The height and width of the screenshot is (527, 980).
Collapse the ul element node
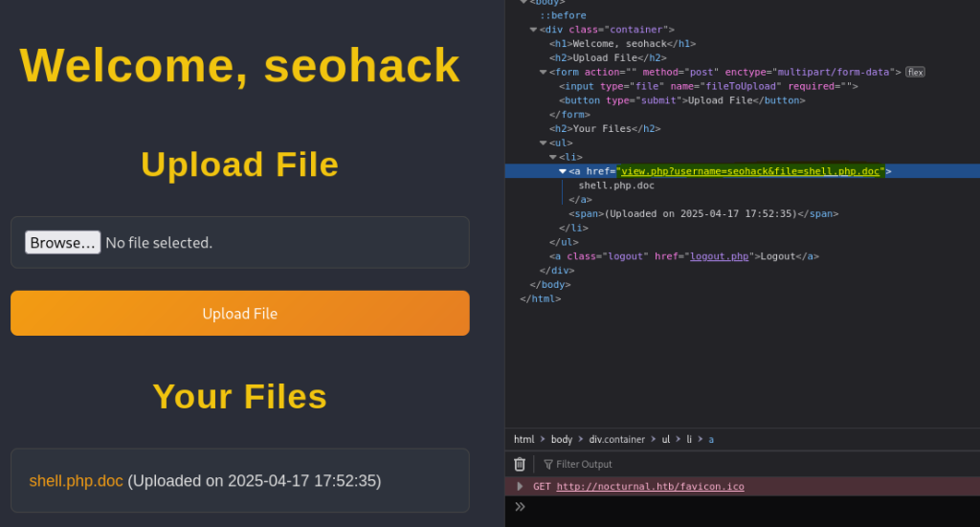(x=543, y=143)
